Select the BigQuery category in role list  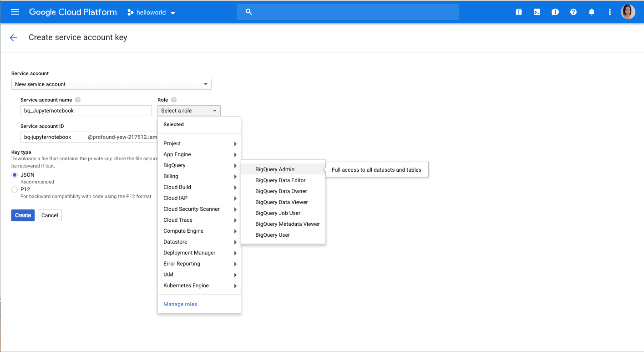(x=199, y=165)
